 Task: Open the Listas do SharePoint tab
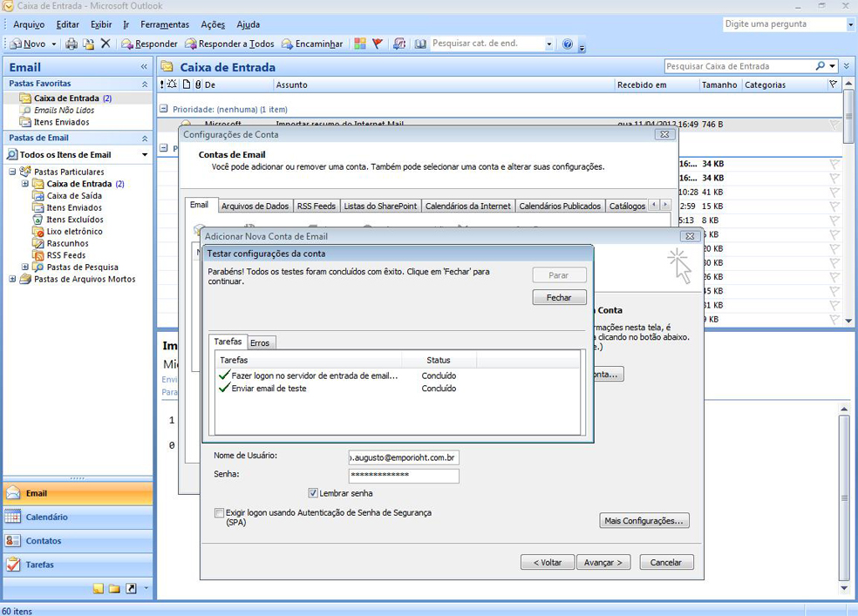[380, 206]
